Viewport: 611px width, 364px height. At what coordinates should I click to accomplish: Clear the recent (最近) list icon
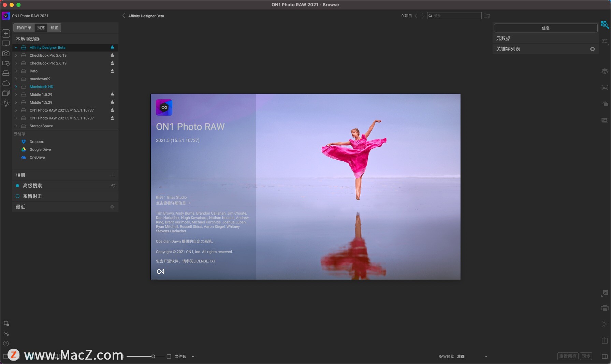(x=112, y=207)
